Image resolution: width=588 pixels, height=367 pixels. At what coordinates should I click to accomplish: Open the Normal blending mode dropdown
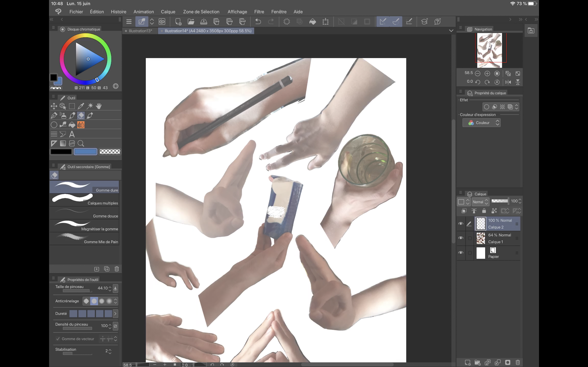[480, 202]
